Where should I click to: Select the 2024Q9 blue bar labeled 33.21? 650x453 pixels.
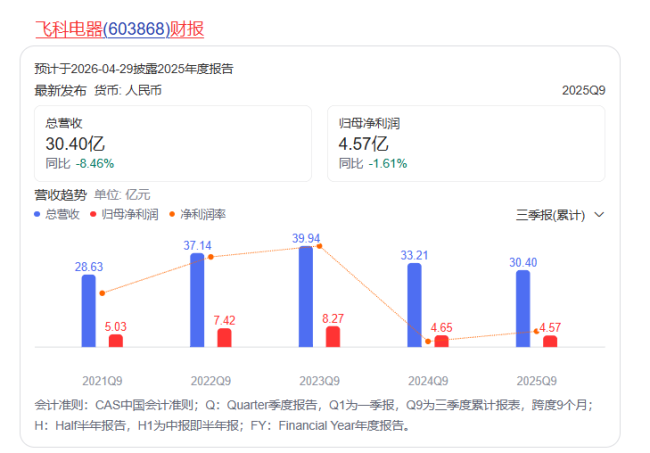pos(414,305)
